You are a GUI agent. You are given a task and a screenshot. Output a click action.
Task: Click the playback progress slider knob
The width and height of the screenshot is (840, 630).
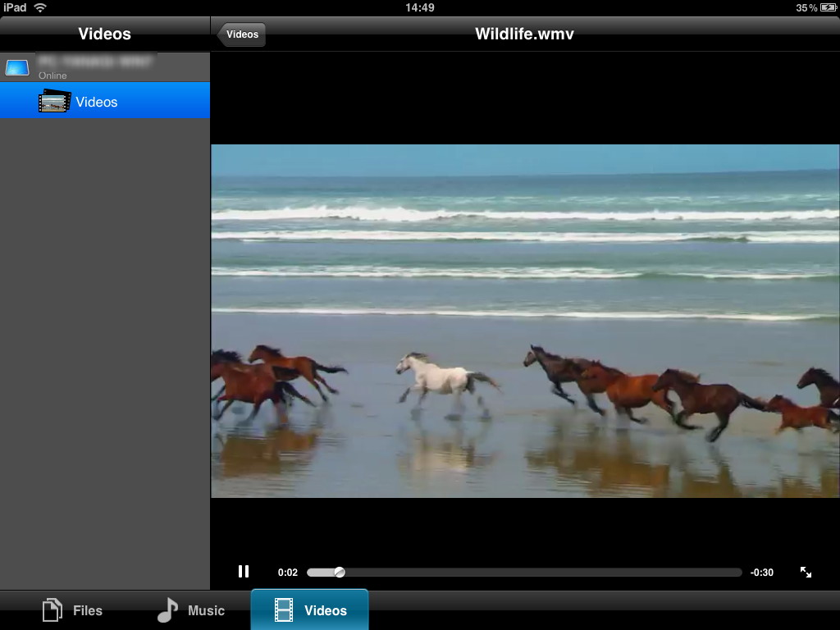pyautogui.click(x=339, y=572)
